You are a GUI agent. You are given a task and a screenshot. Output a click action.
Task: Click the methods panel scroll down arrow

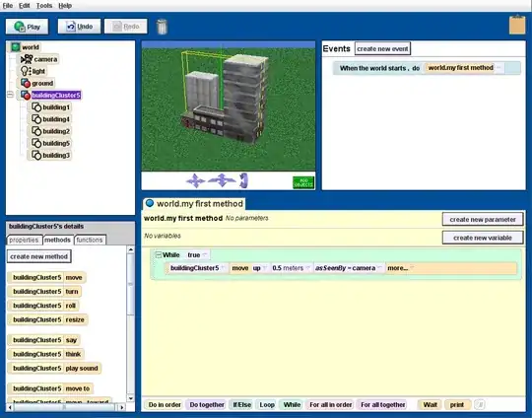tap(131, 397)
